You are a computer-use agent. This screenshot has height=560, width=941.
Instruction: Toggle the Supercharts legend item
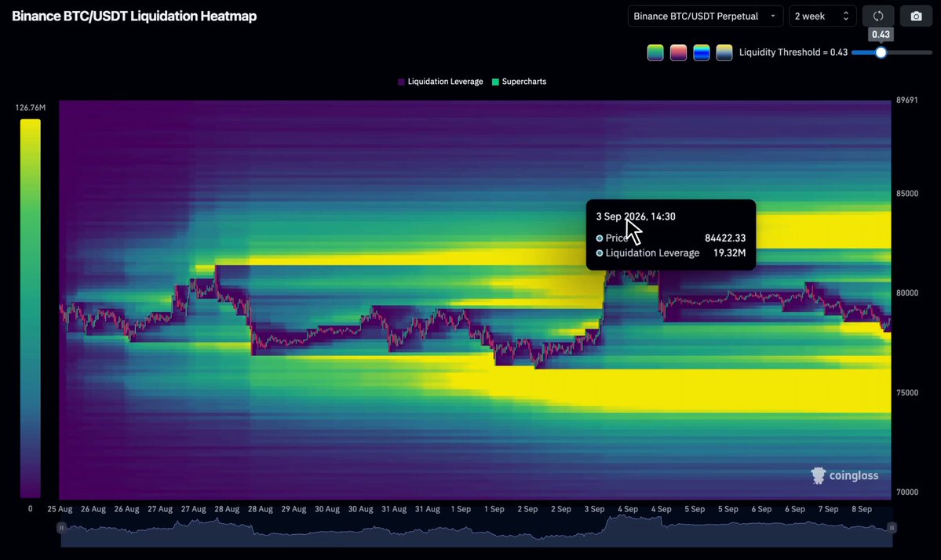519,82
